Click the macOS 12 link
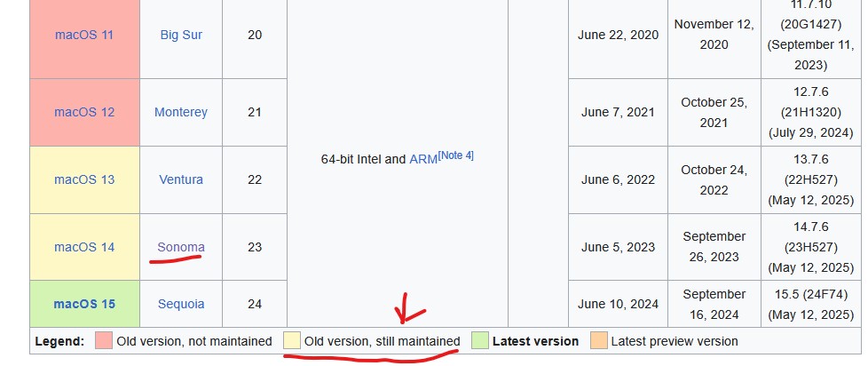This screenshot has width=868, height=366. (84, 112)
